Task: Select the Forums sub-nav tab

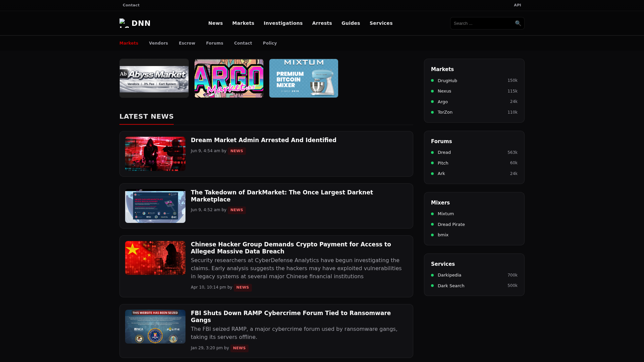Action: point(215,43)
